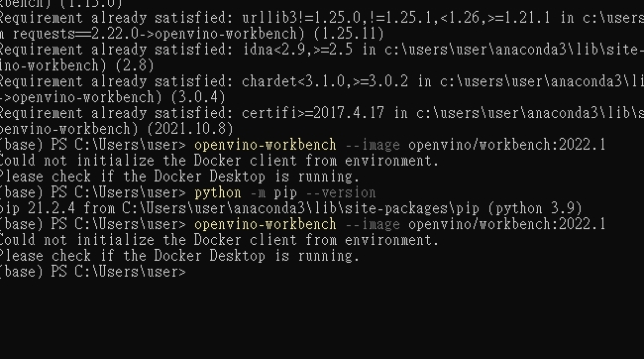
Task: Click the chardet<3.1.0,>=3.0.2 requirement text
Action: [325, 81]
